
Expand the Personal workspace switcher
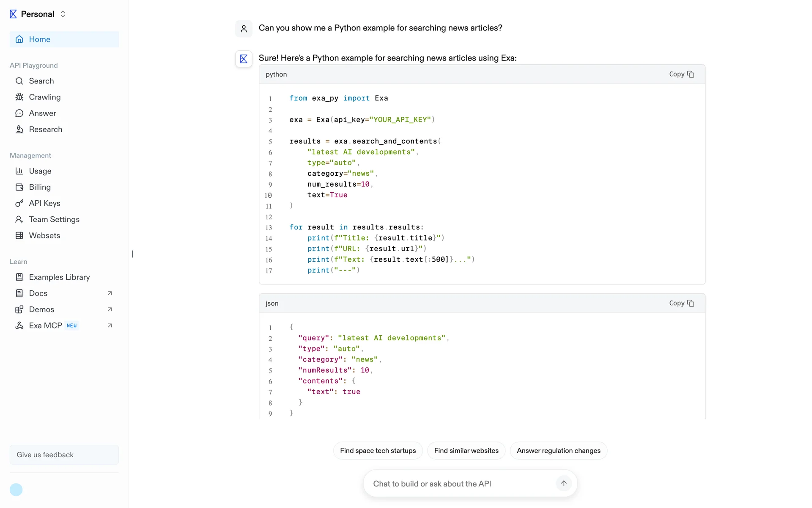click(63, 14)
